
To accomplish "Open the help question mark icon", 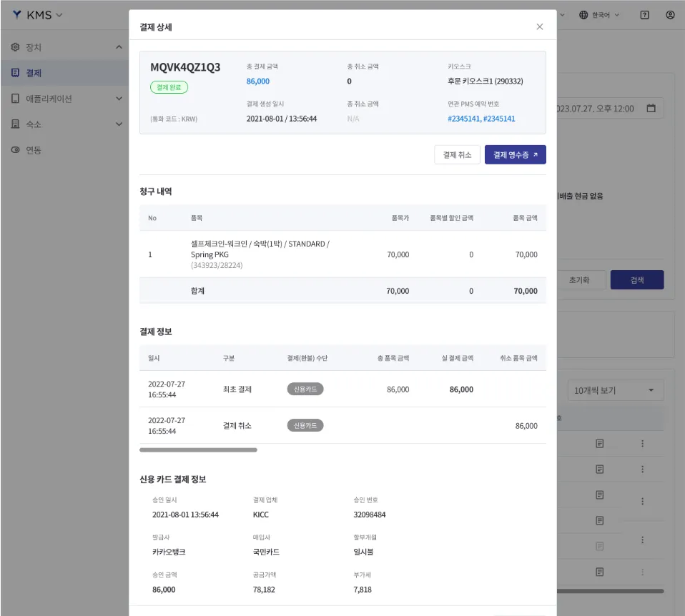I will [x=644, y=15].
